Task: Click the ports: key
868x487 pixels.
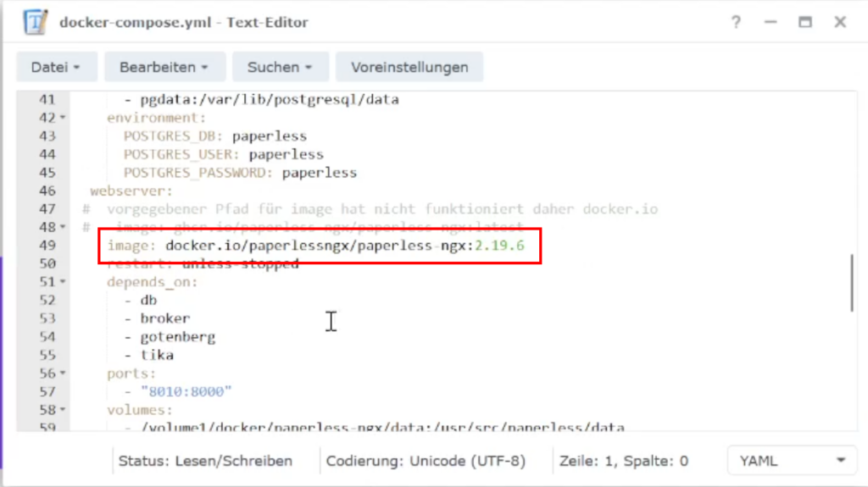Action: (131, 374)
